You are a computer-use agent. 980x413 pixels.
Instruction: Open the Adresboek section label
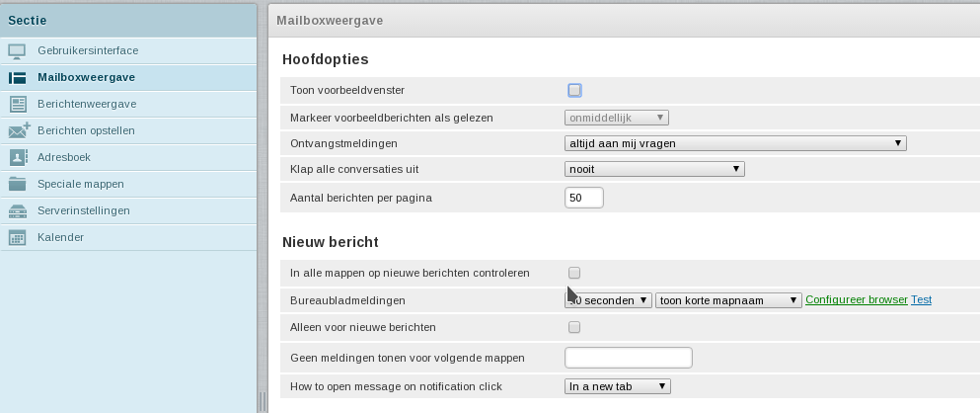point(64,157)
